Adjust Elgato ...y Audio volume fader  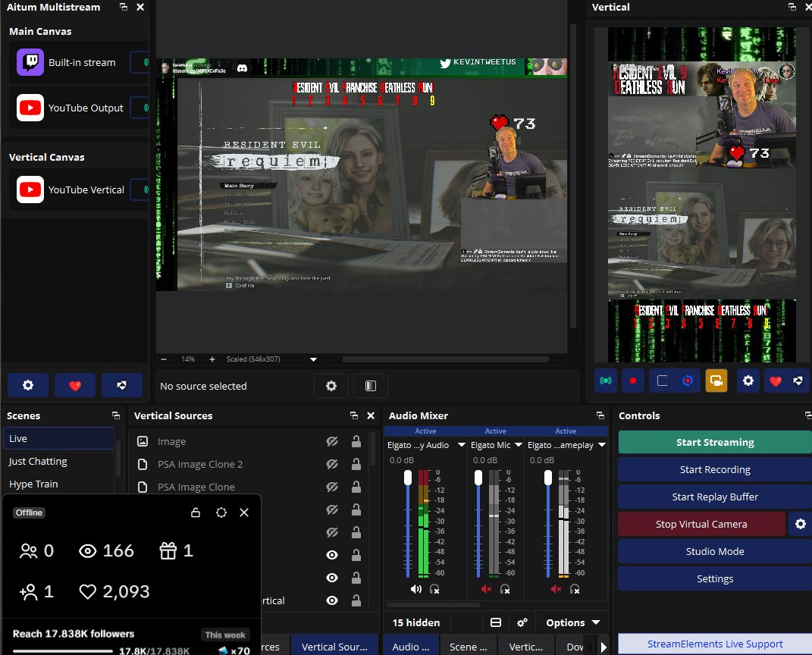point(408,478)
